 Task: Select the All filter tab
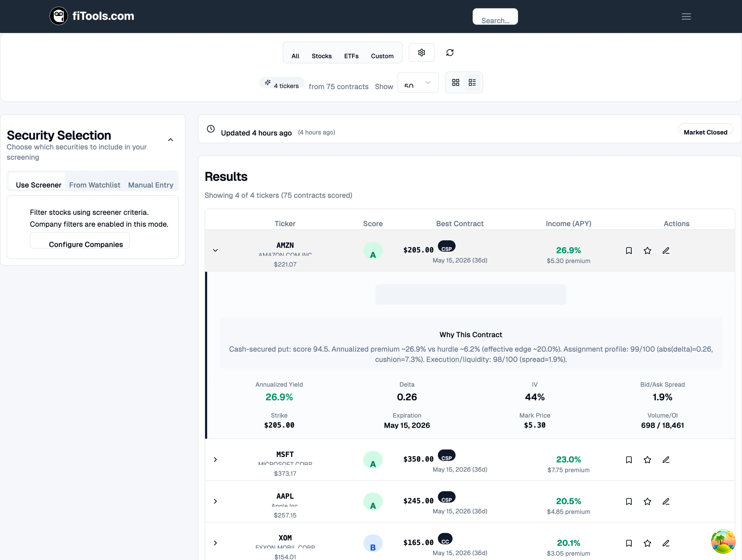coord(295,56)
